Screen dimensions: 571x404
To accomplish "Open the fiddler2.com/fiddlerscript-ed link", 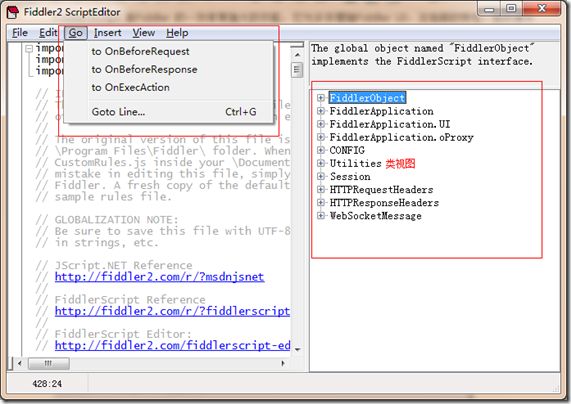I will coord(172,345).
